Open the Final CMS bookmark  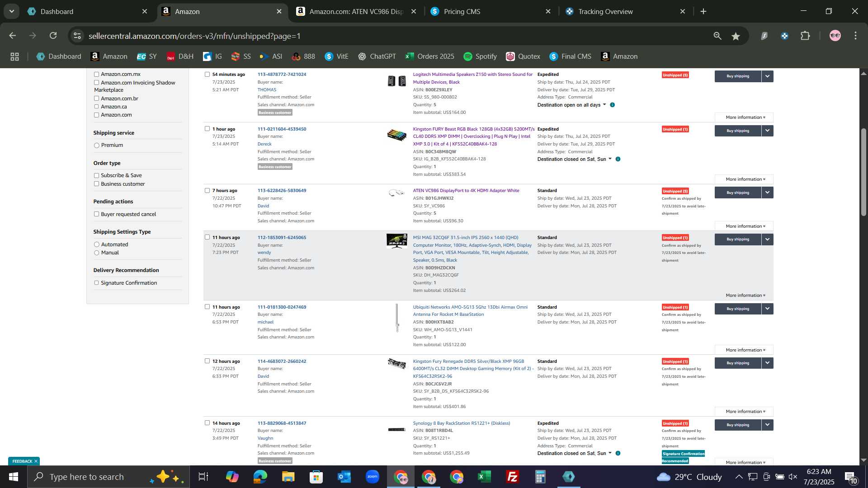[x=571, y=56]
